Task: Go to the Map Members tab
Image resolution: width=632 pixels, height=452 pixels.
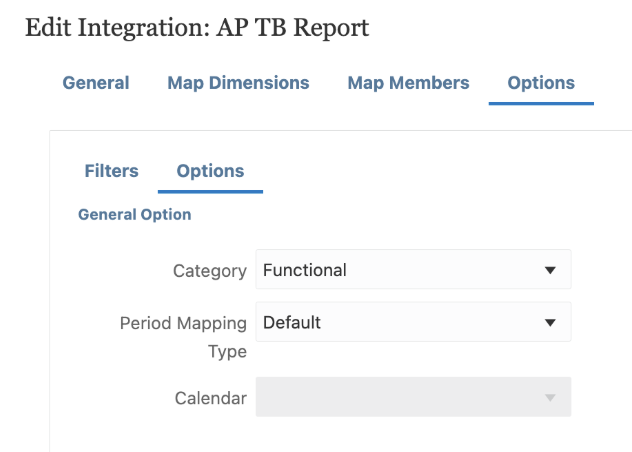Action: [408, 83]
